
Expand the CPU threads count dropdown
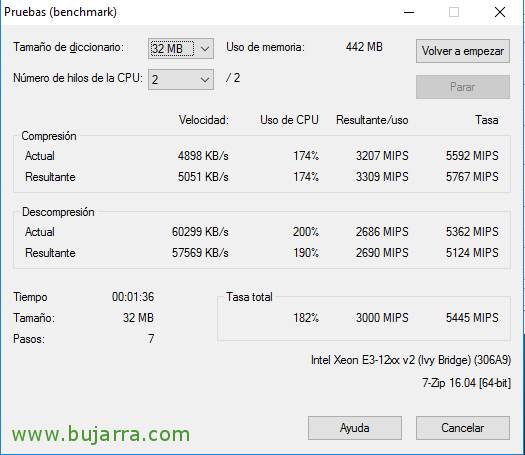coord(205,80)
